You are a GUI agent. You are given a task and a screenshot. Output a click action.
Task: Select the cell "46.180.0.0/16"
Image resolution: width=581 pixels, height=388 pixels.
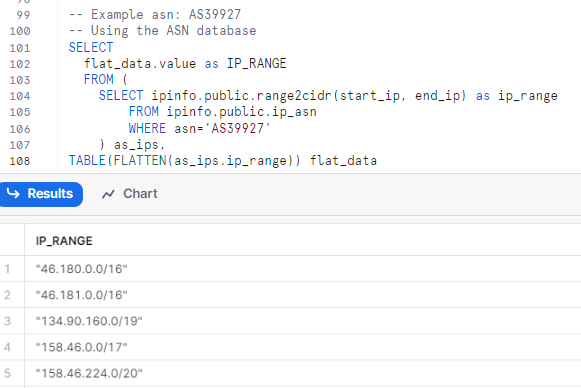(x=82, y=269)
